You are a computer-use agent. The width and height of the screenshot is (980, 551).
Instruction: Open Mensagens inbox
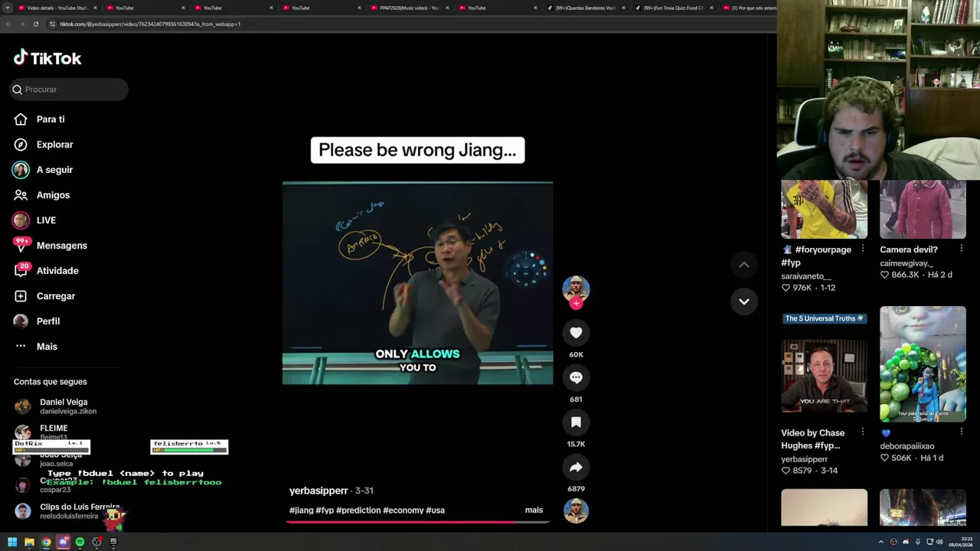pyautogui.click(x=61, y=246)
